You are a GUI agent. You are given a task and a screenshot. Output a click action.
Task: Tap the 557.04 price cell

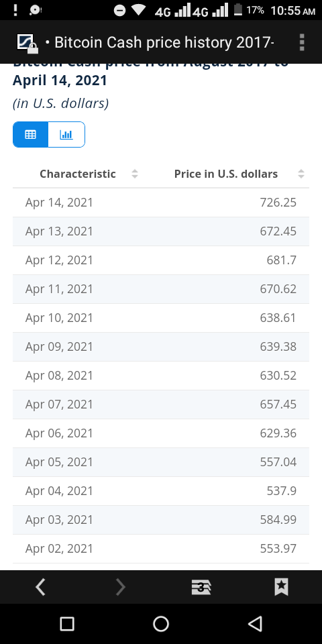point(278,462)
